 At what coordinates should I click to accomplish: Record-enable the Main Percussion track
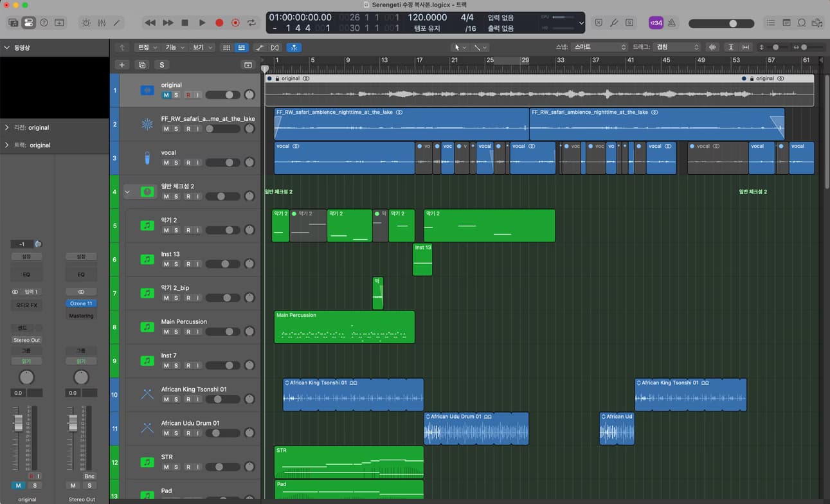188,332
